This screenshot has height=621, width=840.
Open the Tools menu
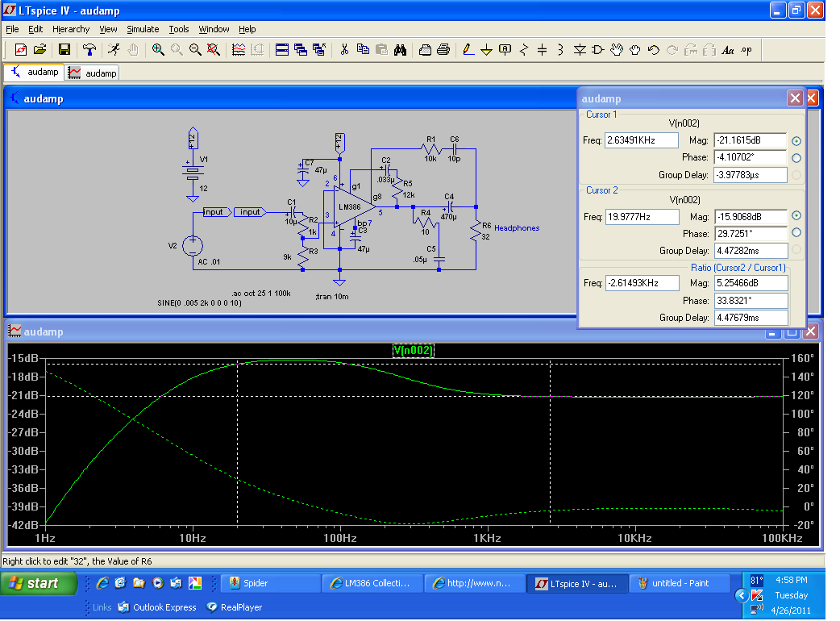coord(179,29)
